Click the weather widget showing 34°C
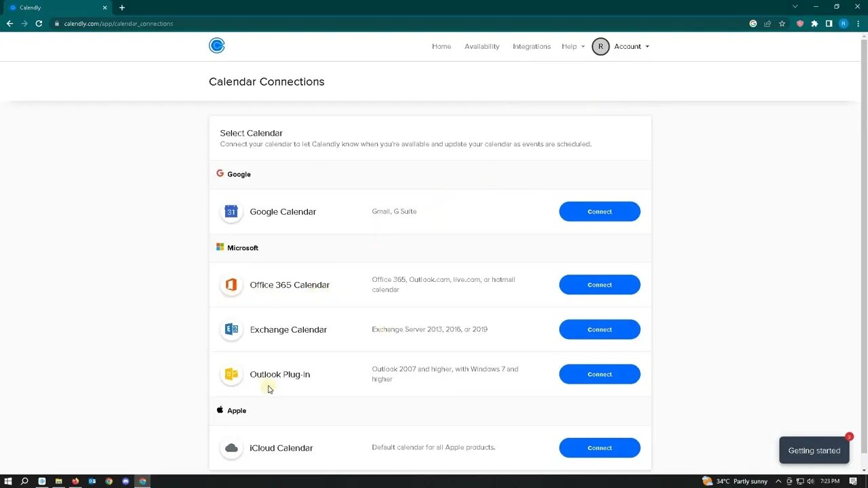 tap(735, 481)
